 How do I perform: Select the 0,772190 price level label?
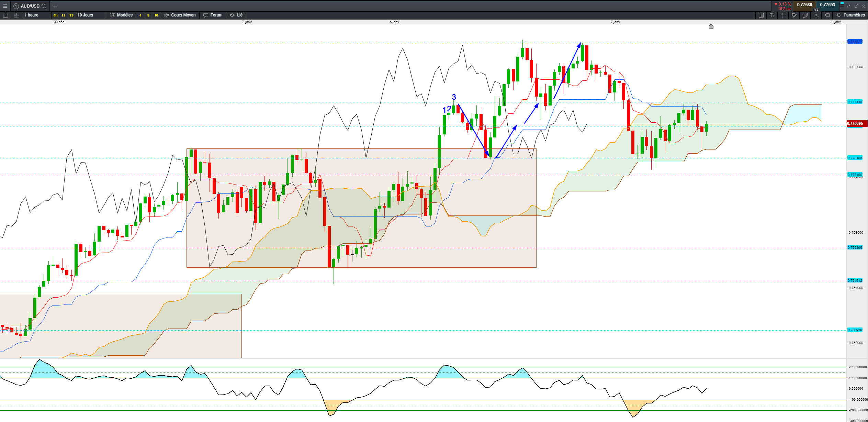(x=855, y=175)
